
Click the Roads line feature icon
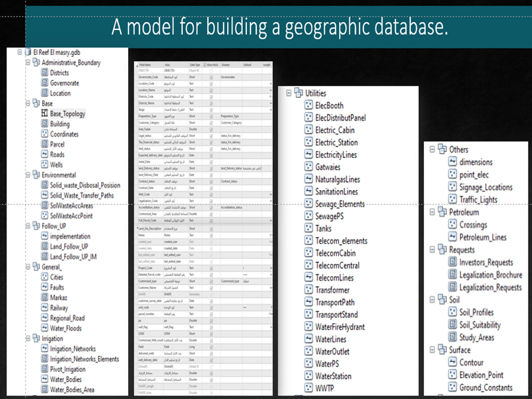pos(45,154)
